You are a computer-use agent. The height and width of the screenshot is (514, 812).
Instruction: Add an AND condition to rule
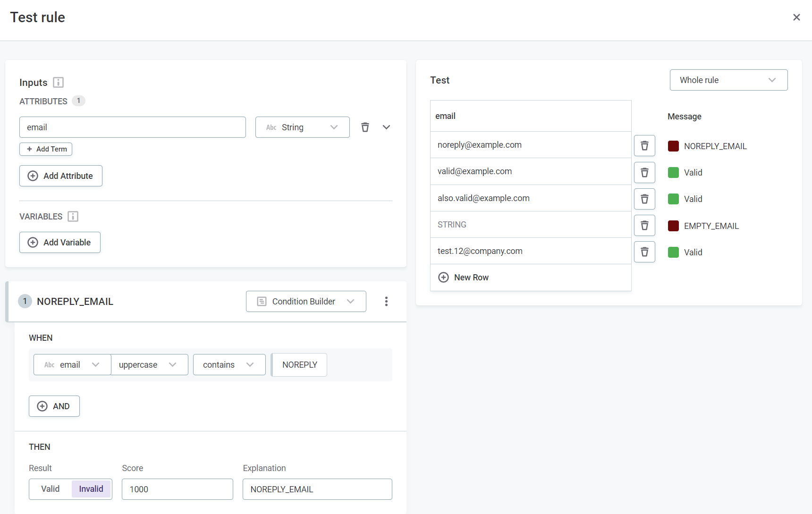54,406
